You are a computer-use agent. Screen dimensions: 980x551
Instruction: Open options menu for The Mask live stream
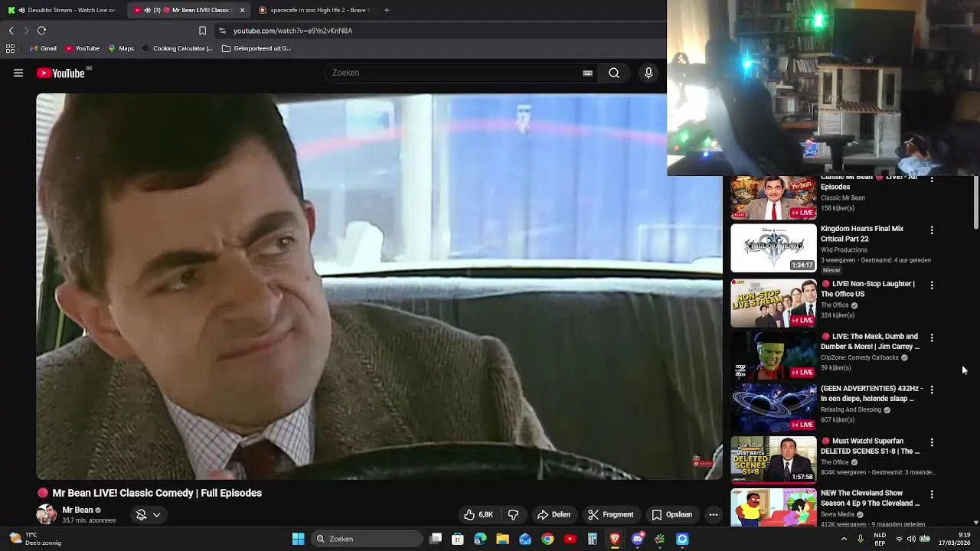(x=932, y=337)
